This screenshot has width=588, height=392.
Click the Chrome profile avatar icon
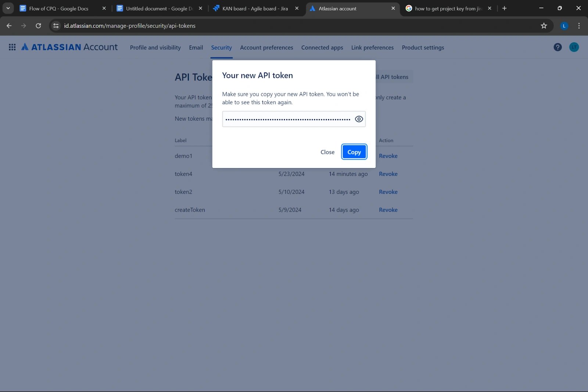[x=564, y=26]
